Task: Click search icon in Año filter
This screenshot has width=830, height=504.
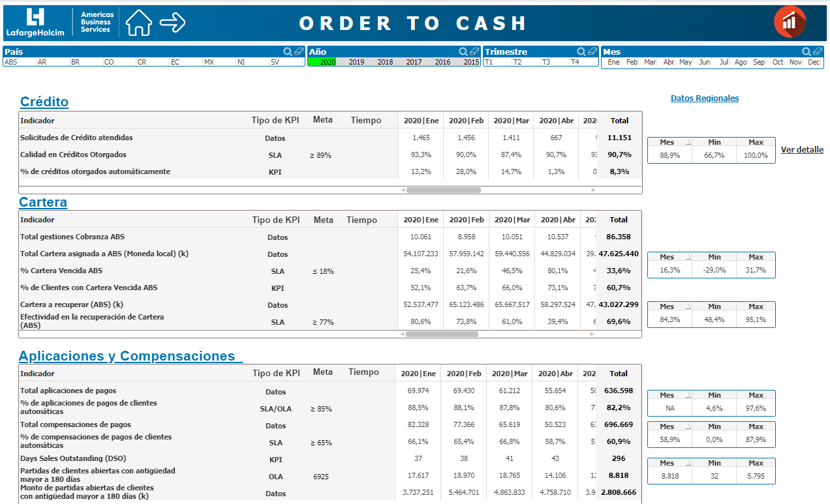Action: (x=463, y=52)
